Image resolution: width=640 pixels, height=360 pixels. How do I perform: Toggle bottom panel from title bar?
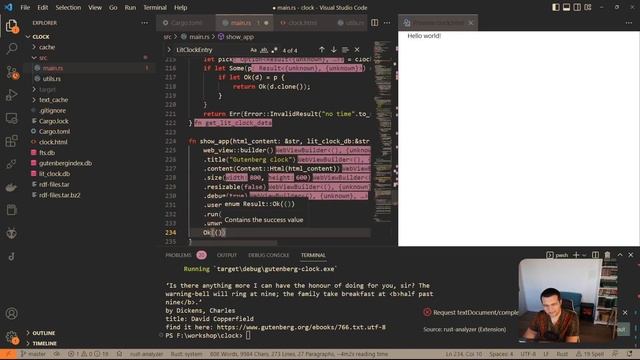(566, 7)
